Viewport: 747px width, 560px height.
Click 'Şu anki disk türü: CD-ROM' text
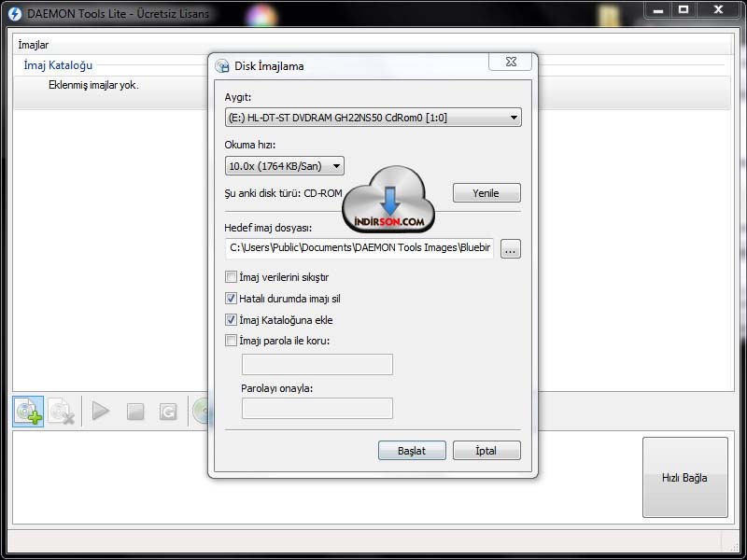click(284, 193)
